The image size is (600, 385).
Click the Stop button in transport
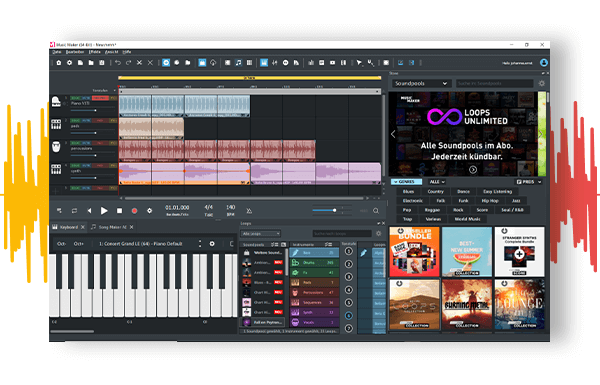pos(119,211)
